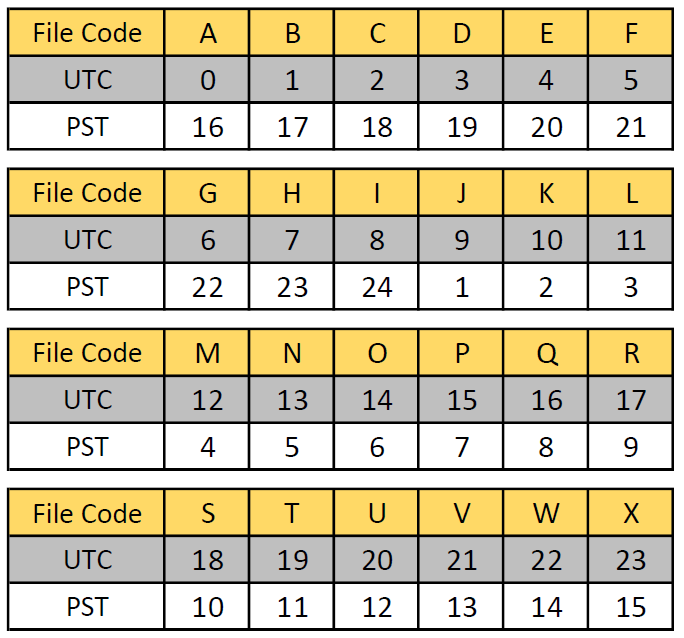Select the letter D header cell

click(461, 33)
